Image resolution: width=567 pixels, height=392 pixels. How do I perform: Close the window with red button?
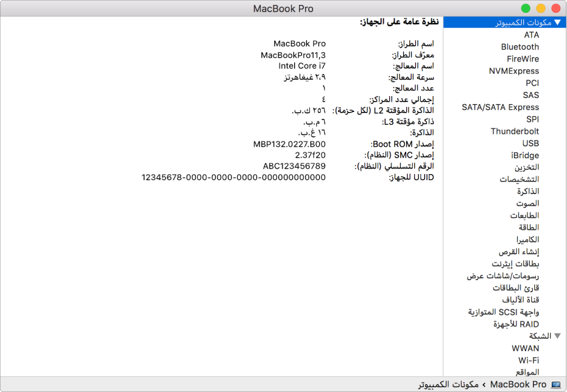tap(556, 9)
